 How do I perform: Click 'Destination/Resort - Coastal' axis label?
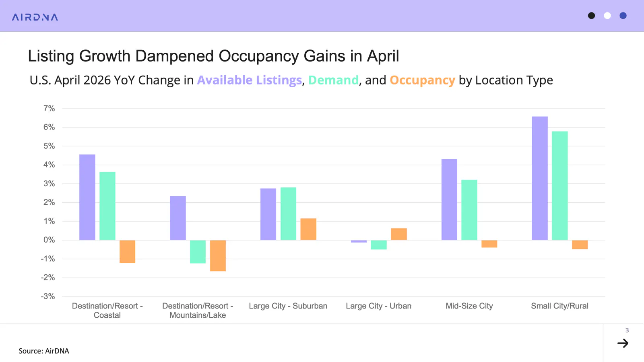(107, 311)
